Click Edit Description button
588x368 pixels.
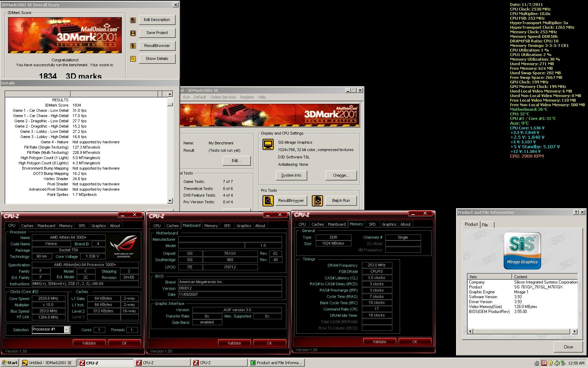(x=157, y=20)
